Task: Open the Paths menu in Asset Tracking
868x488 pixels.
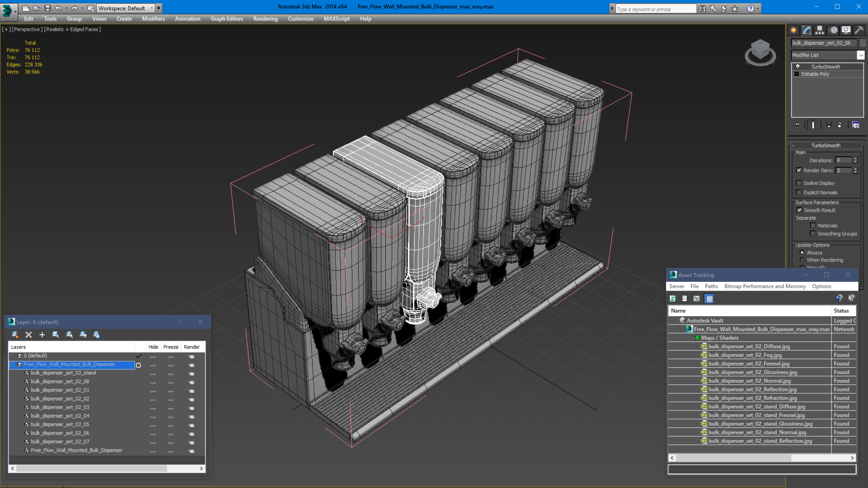Action: 711,286
